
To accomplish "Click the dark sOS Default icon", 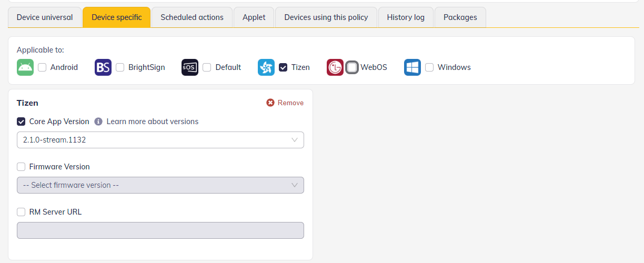I will 190,67.
